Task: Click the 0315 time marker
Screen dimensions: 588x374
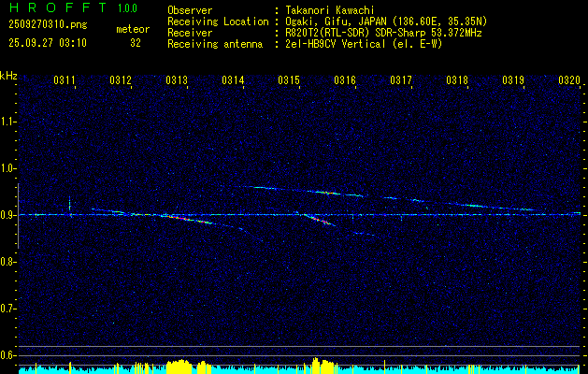Action: pos(289,79)
